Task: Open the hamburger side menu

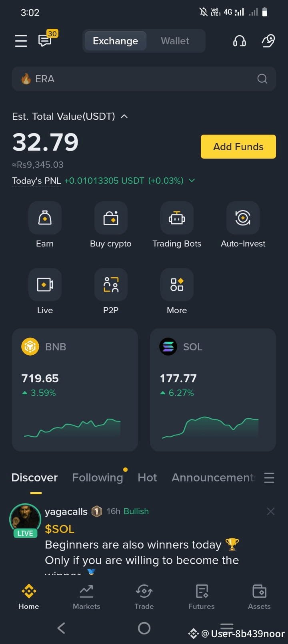Action: 21,41
